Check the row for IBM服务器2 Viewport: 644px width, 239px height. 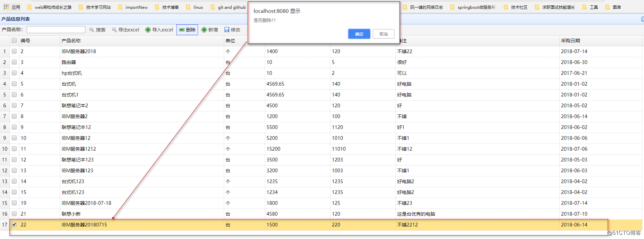[x=14, y=116]
